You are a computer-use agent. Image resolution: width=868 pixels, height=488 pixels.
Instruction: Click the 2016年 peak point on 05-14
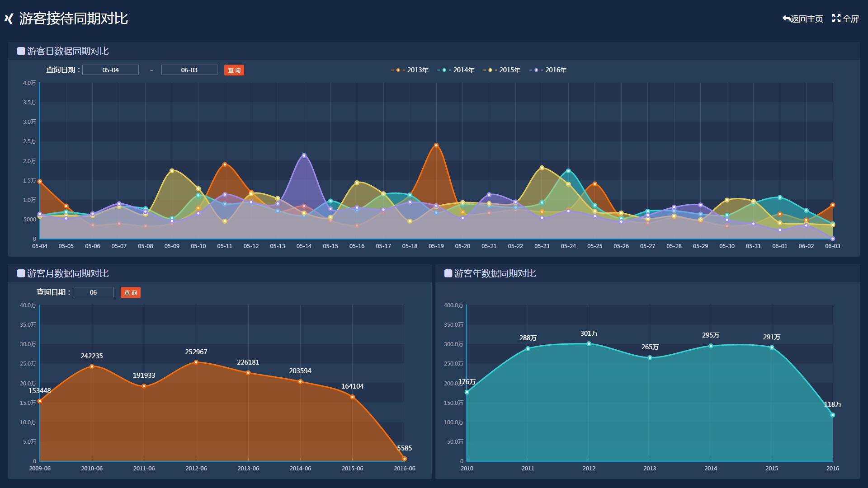tap(304, 155)
